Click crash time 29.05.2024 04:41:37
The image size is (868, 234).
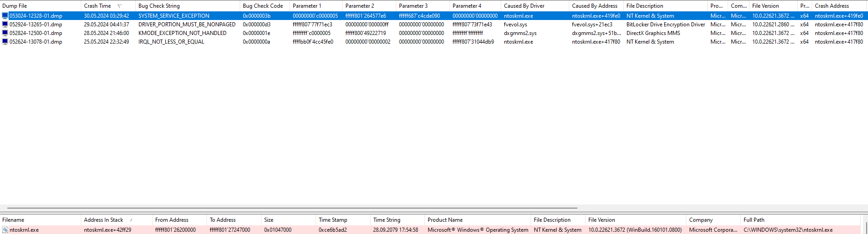pos(106,24)
